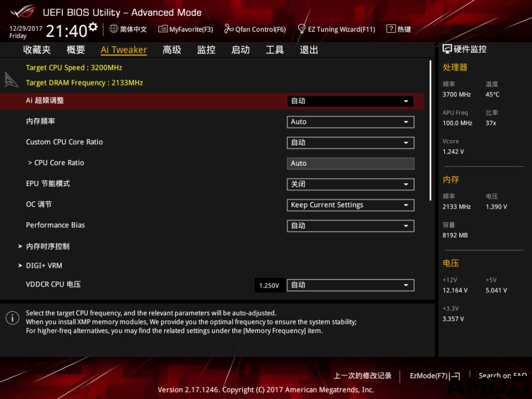The height and width of the screenshot is (399, 532).
Task: Open the 监控 tab
Action: (206, 50)
